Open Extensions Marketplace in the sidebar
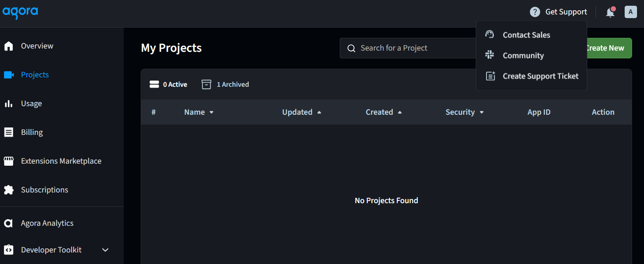This screenshot has height=264, width=644. coord(62,161)
